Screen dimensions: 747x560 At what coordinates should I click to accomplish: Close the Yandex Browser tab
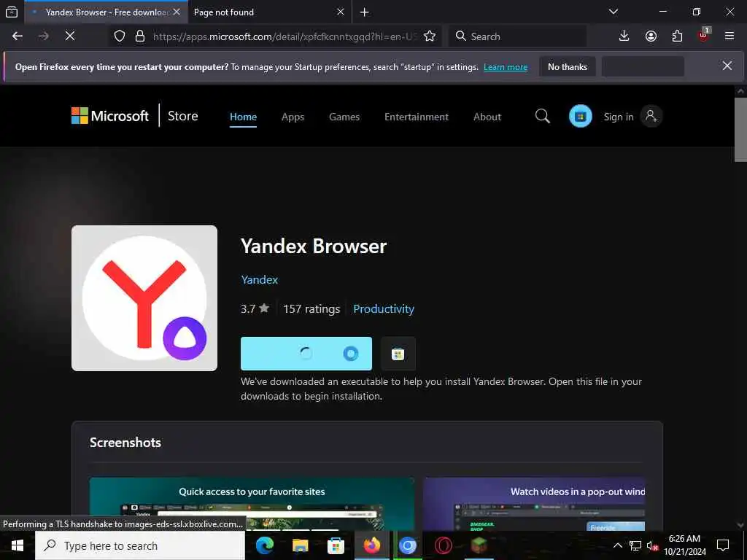177,12
